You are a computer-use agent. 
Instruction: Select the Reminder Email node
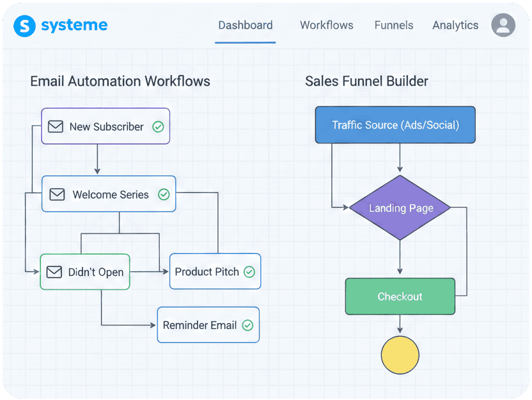199,325
